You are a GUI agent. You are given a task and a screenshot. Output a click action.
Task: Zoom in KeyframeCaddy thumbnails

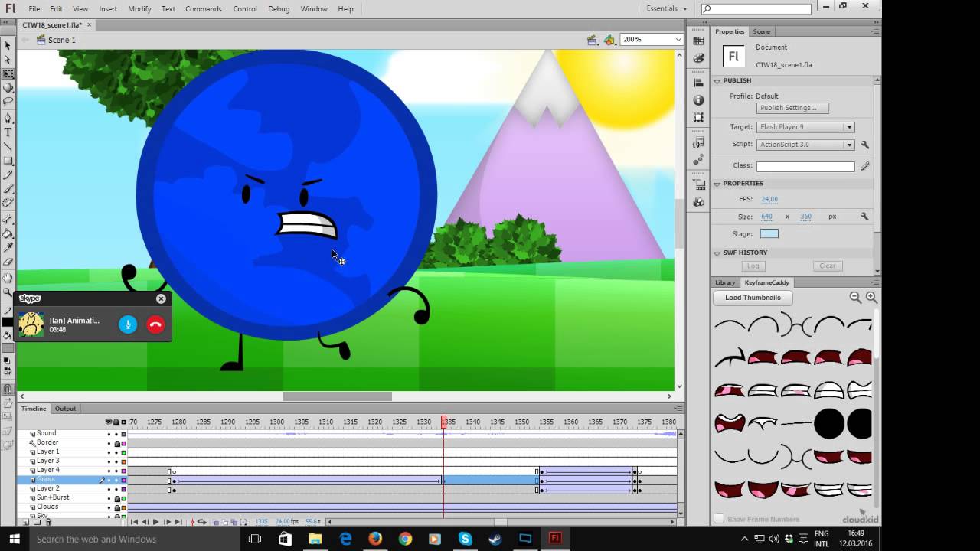(871, 297)
